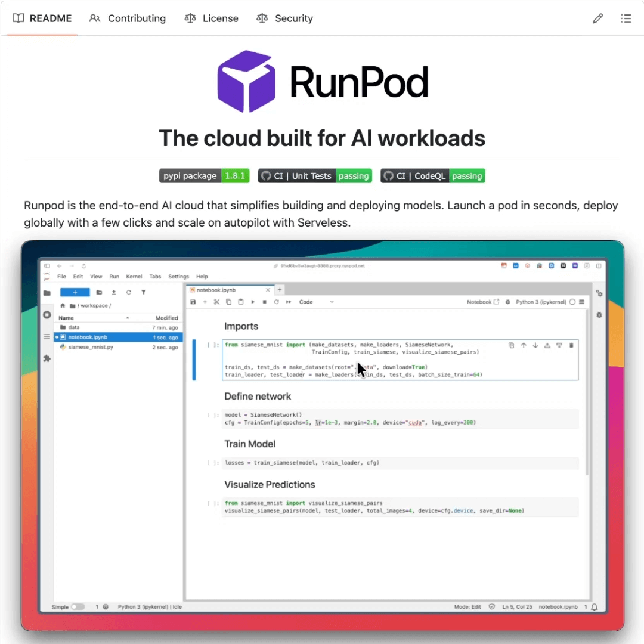Screen dimensions: 644x644
Task: Select siamese_mnist.py in file list
Action: click(118, 347)
